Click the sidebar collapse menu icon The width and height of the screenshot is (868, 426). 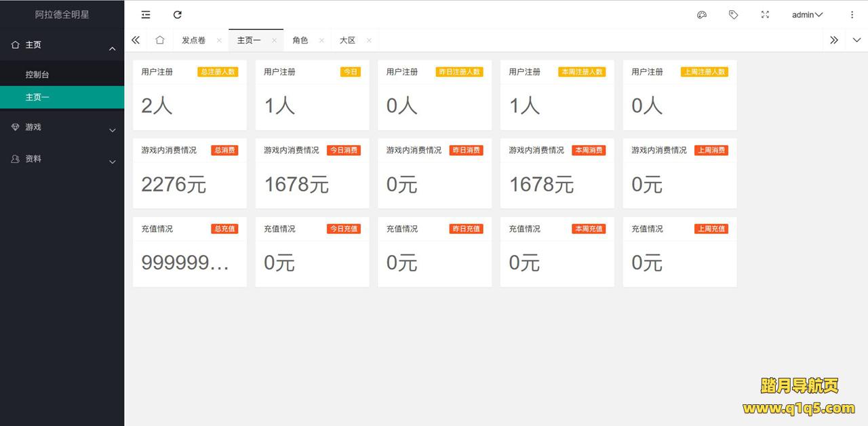click(146, 15)
